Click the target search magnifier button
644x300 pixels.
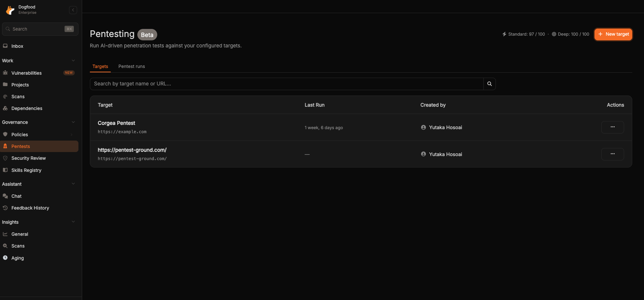click(489, 84)
